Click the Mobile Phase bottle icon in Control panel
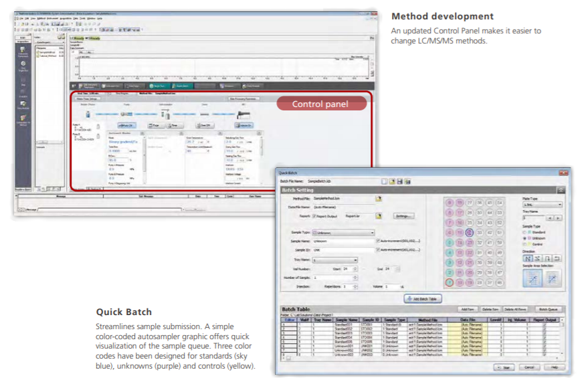Image resolution: width=588 pixels, height=378 pixels. pos(88,114)
